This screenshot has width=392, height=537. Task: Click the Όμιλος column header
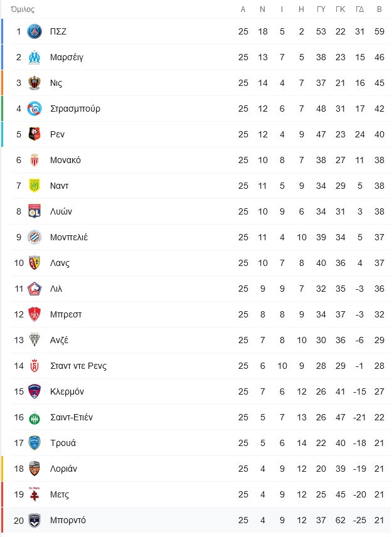pyautogui.click(x=23, y=9)
